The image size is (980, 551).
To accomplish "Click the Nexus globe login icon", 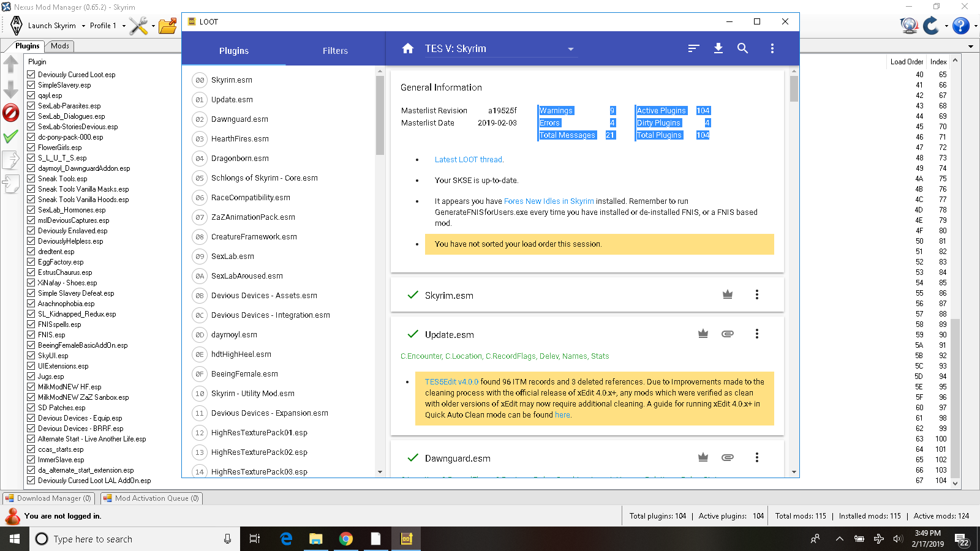I will coord(909,26).
